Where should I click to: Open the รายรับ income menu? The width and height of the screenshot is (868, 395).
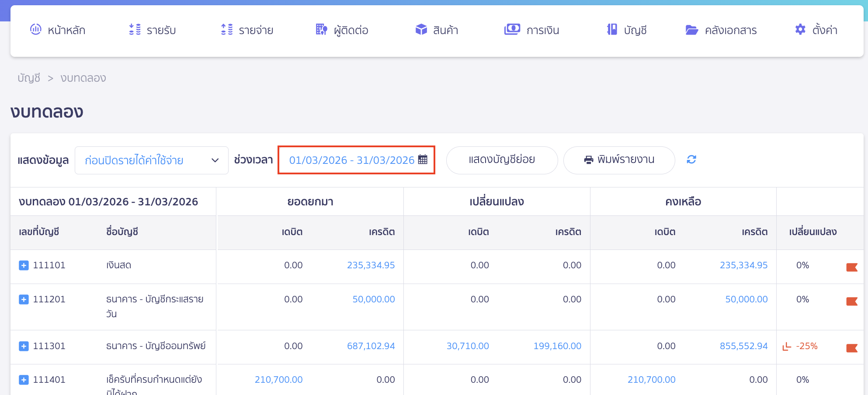(x=153, y=30)
